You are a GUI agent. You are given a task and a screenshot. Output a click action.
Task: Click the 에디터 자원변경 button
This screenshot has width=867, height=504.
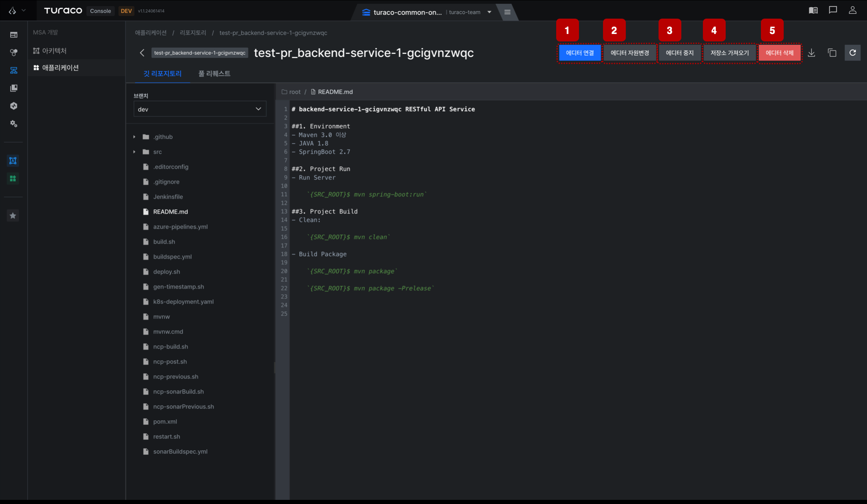630,53
